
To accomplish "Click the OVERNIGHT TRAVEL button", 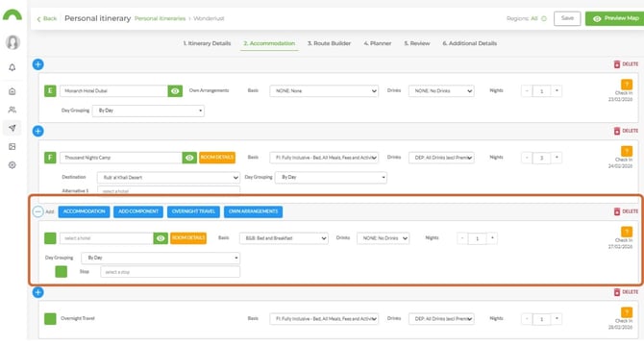I will point(193,211).
